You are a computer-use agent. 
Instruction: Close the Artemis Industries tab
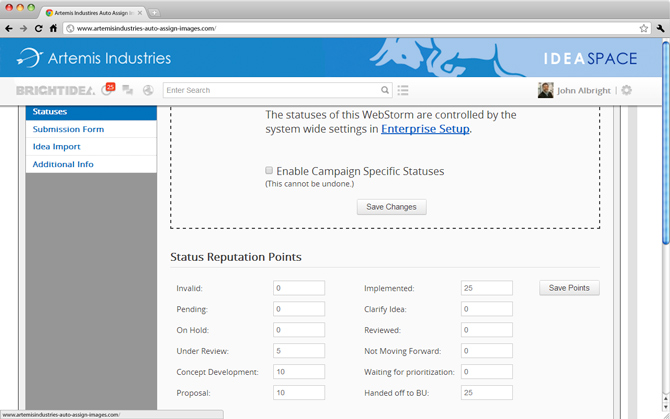pos(140,13)
